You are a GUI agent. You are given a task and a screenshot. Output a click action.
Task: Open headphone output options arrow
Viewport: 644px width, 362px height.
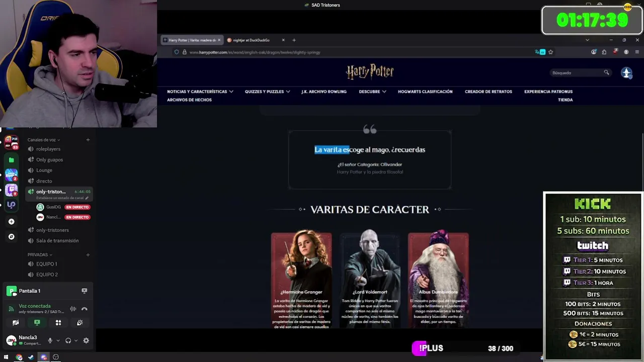coord(76,340)
